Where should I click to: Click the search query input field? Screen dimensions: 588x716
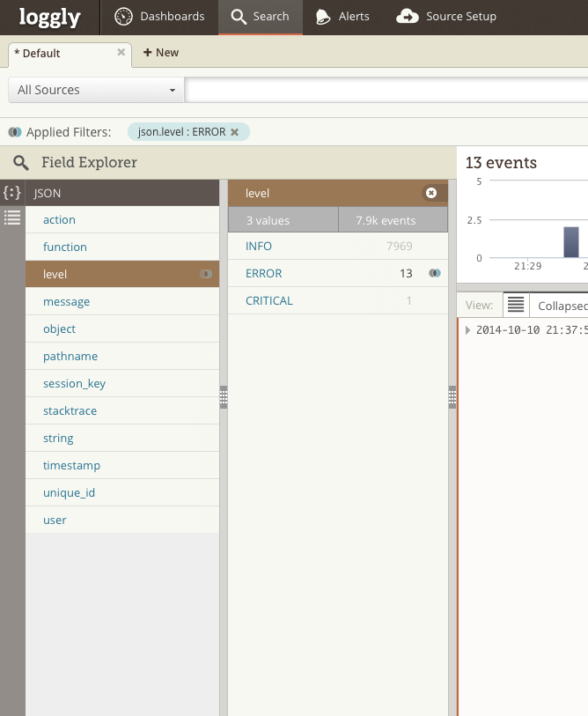(386, 90)
